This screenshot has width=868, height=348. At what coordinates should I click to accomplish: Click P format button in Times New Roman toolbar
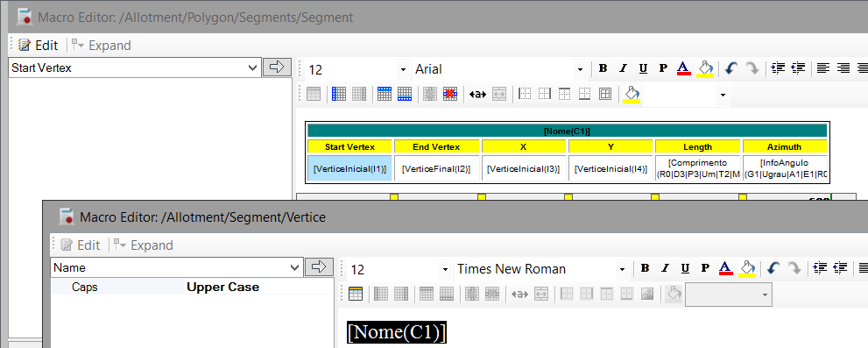coord(705,268)
